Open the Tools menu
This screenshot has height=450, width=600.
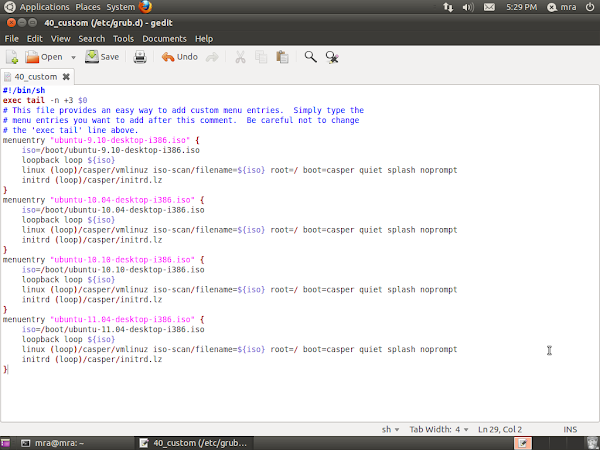(x=123, y=39)
